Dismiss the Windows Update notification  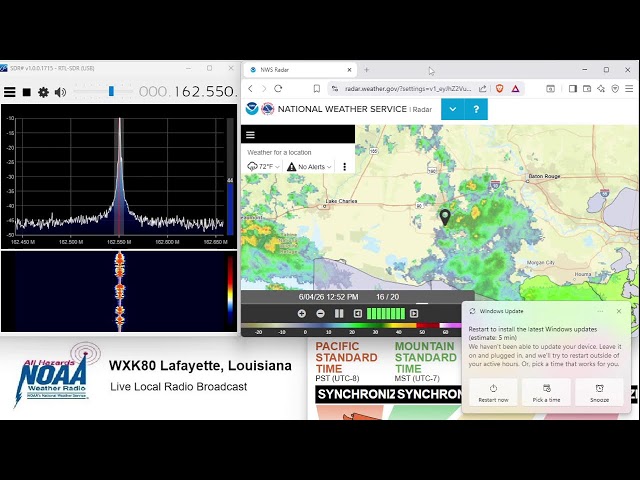pos(619,311)
